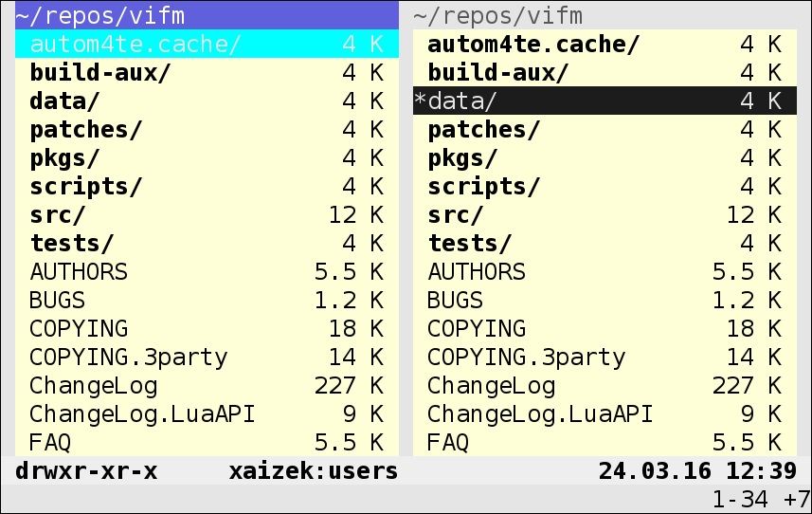Select autom4te.cache/ in the right pane
This screenshot has width=812, height=514.
tap(604, 44)
